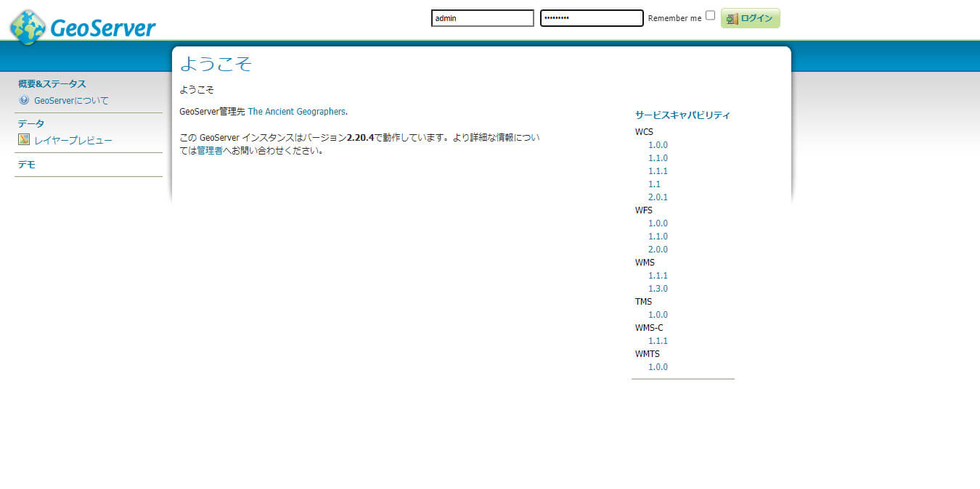Viewport: 980px width, 489px height.
Task: Open レイヤープレビュー page
Action: tap(73, 141)
